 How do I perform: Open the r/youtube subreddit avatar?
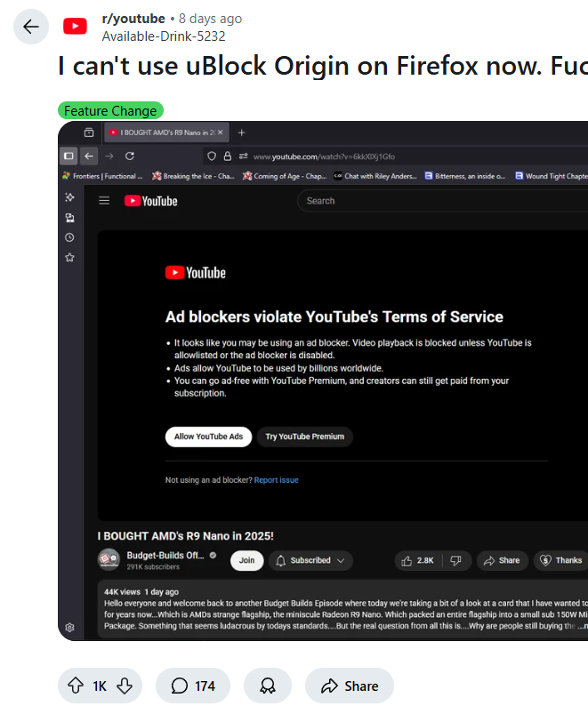click(75, 27)
